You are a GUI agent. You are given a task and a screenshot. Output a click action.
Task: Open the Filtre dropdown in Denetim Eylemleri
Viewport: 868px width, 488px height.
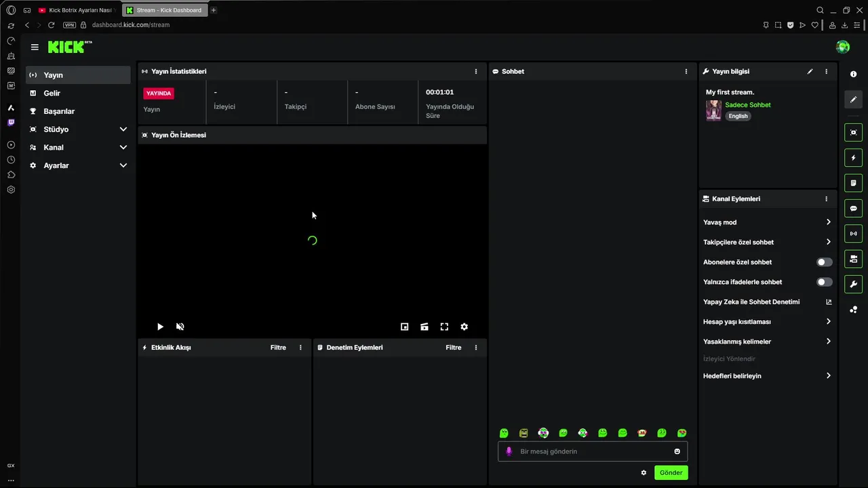pos(454,347)
